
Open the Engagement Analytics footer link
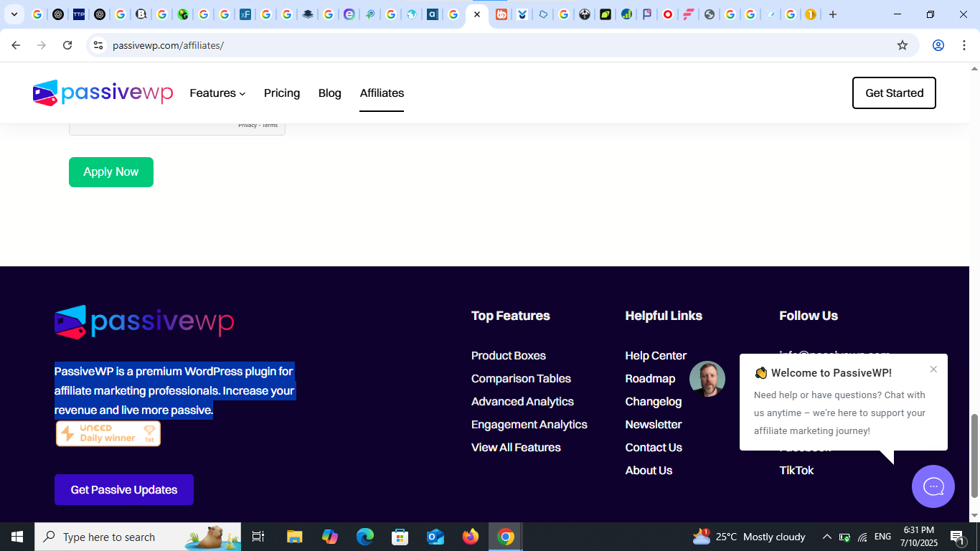(529, 425)
